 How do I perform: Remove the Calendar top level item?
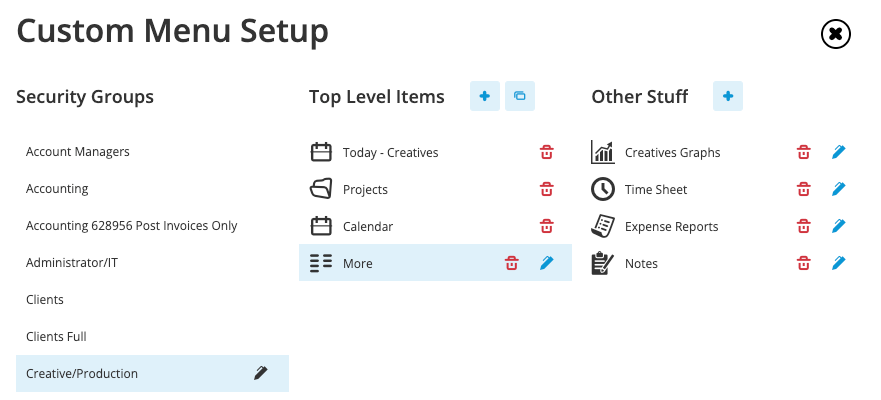(x=547, y=226)
